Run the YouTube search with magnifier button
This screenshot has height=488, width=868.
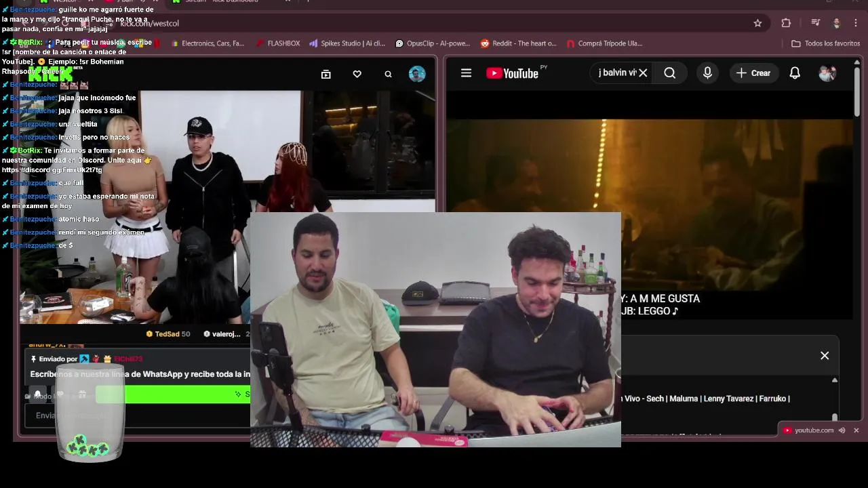tap(670, 73)
